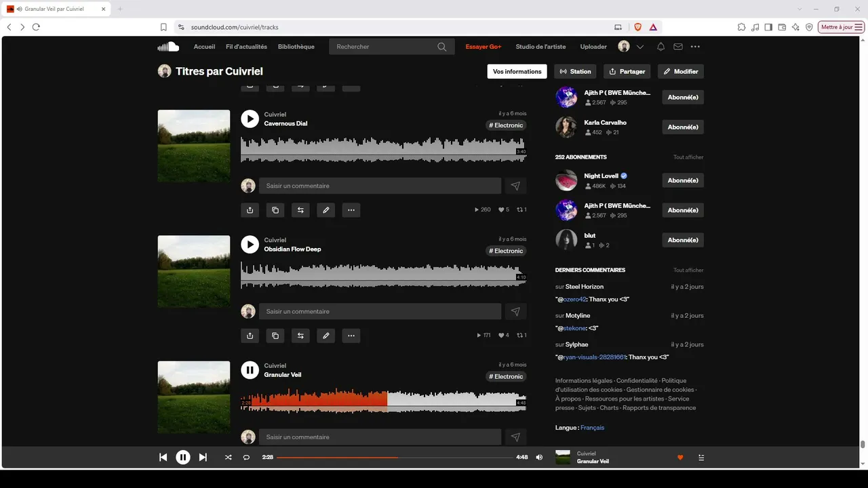Click the Essayer Go+ link
Viewport: 868px width, 488px height.
pyautogui.click(x=484, y=47)
